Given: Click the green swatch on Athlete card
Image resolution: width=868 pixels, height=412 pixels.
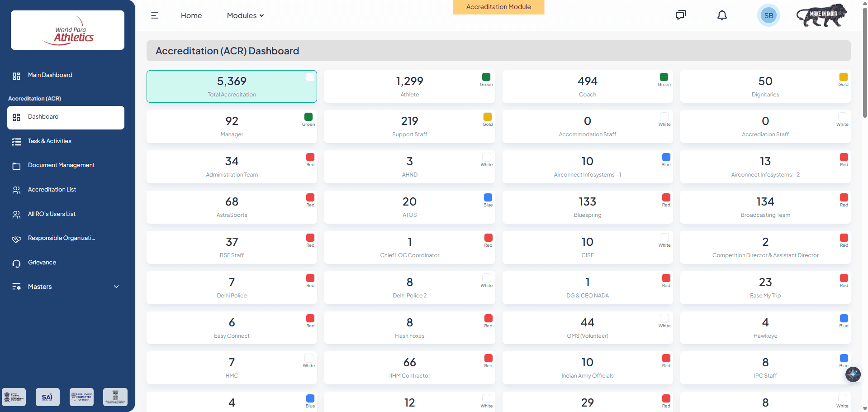Looking at the screenshot, I should click(x=486, y=77).
